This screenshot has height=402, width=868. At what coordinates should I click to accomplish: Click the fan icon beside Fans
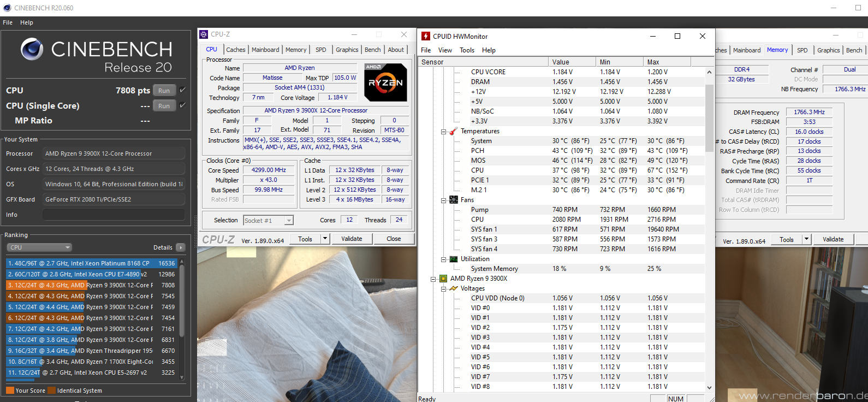(453, 200)
